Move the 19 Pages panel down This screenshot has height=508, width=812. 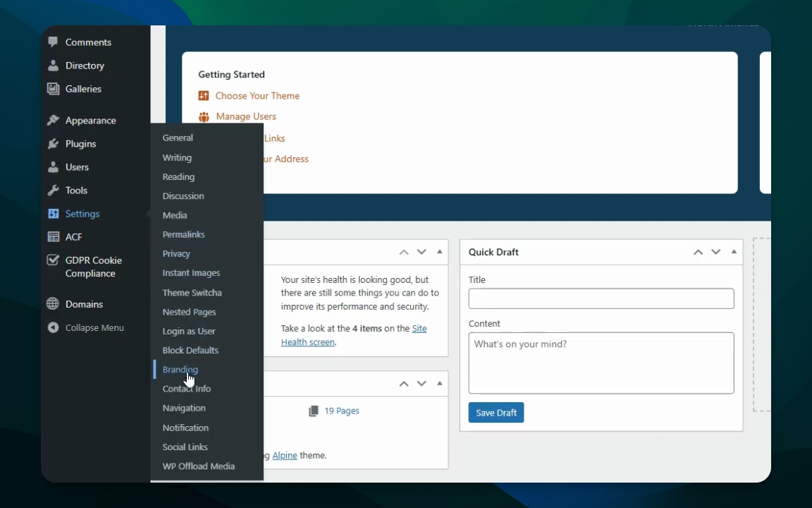tap(422, 384)
